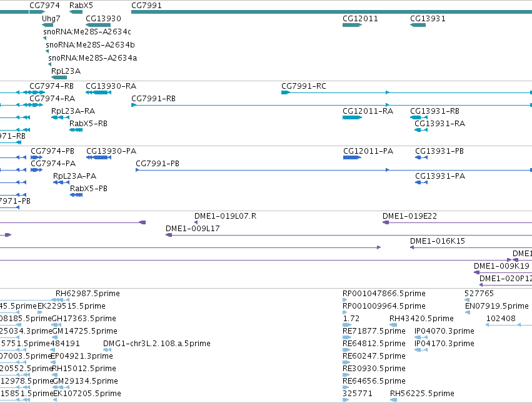Select RP001009964.5prime EST label
This screenshot has height=403, width=532.
pyautogui.click(x=384, y=306)
